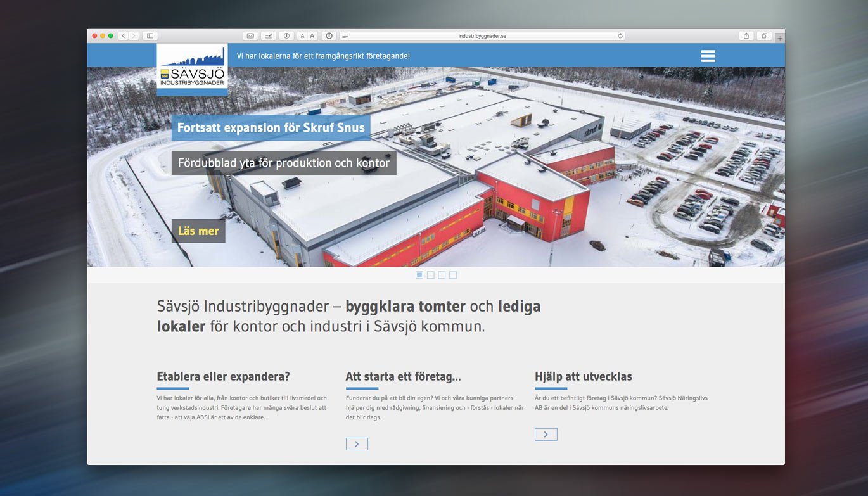Image resolution: width=868 pixels, height=496 pixels.
Task: Open arrow under 'Hjälp att utvecklas'
Action: pyautogui.click(x=546, y=434)
